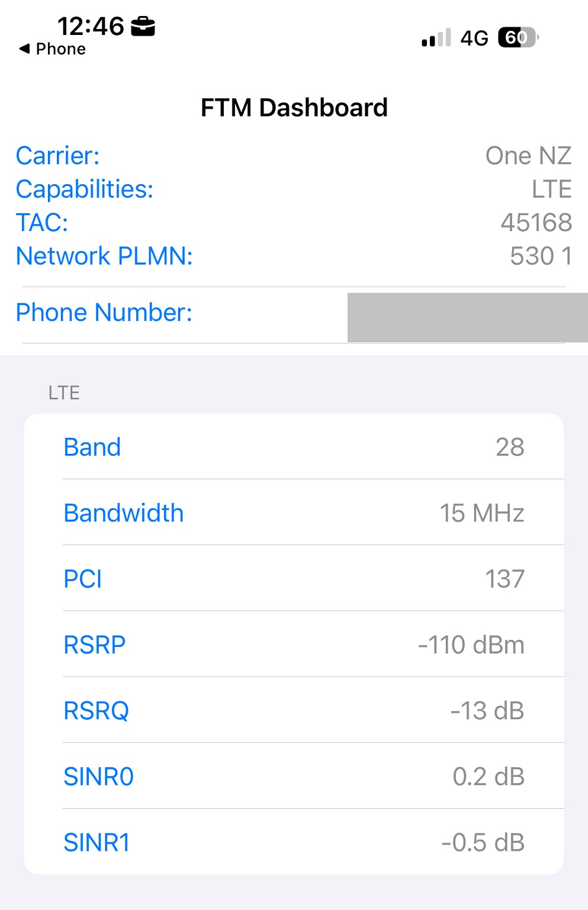Tap the battery level indicator
Screen dimensions: 588x910
click(518, 37)
